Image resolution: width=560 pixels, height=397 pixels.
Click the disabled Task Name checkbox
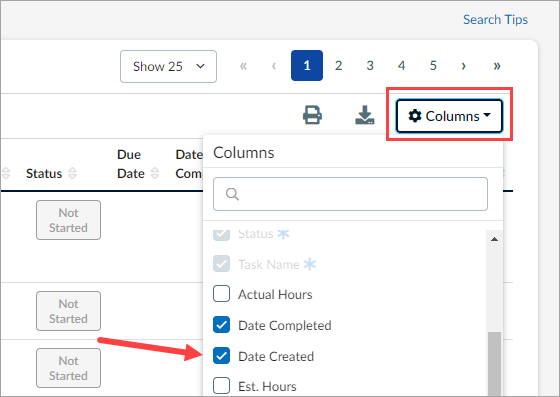coord(221,264)
